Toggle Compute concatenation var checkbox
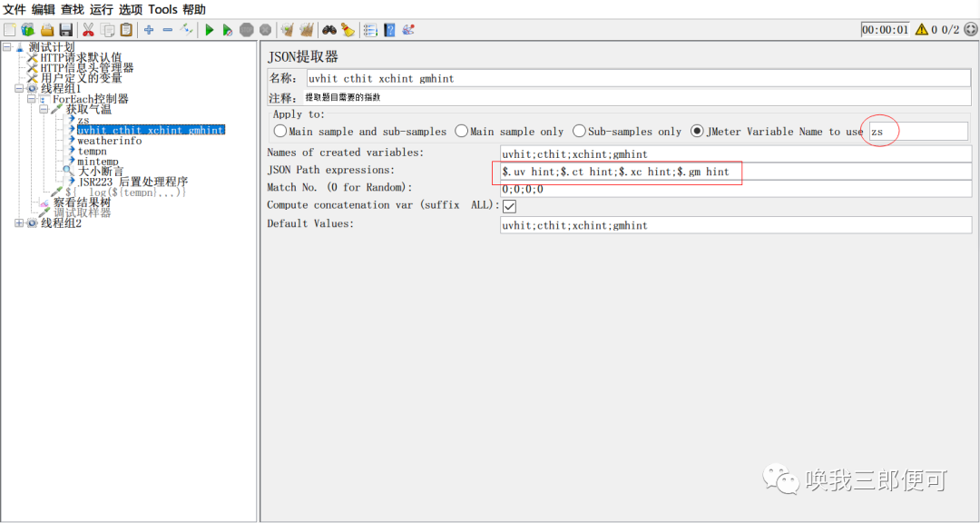The height and width of the screenshot is (523, 980). (x=509, y=206)
